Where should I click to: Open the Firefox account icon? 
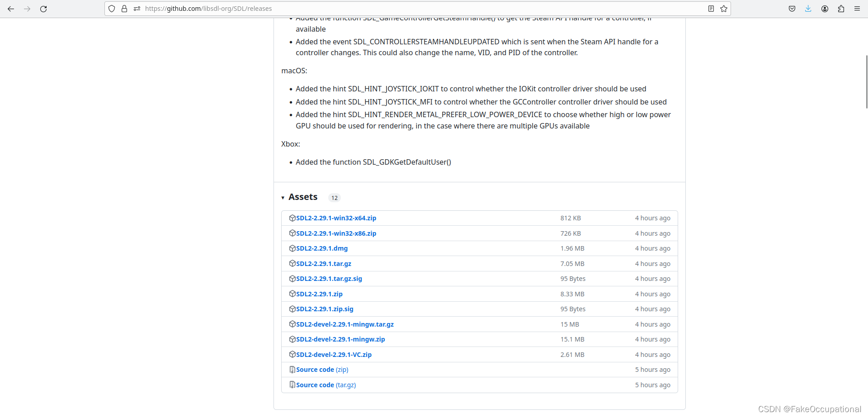[x=825, y=9]
